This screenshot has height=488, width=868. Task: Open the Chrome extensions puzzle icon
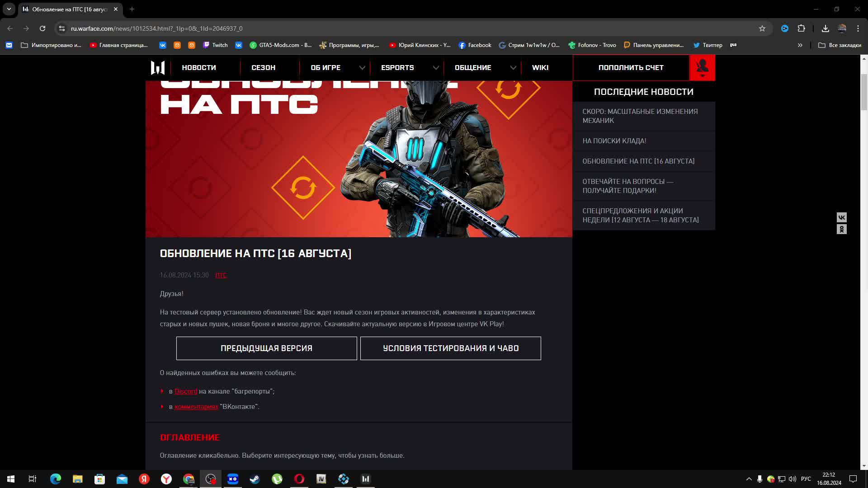click(x=801, y=28)
